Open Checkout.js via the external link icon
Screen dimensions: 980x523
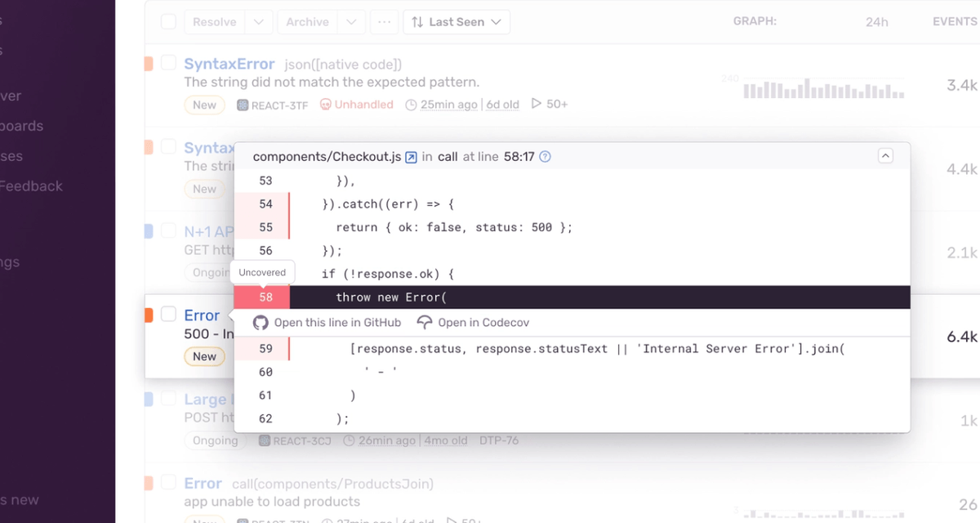(x=411, y=156)
